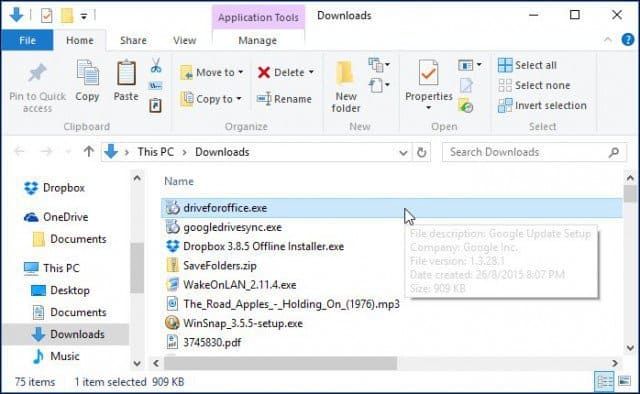Click the Refresh button beside address bar
Screen dimensions: 640x394
click(422, 153)
